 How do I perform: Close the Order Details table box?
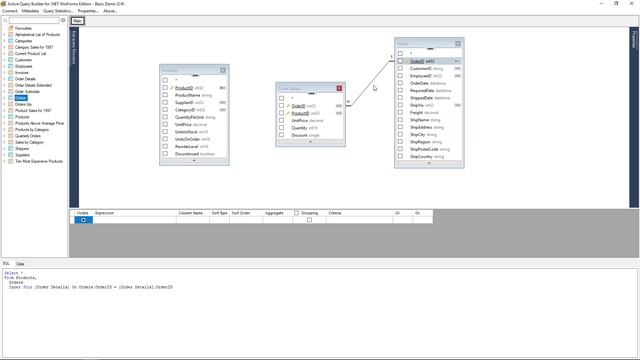[x=339, y=88]
